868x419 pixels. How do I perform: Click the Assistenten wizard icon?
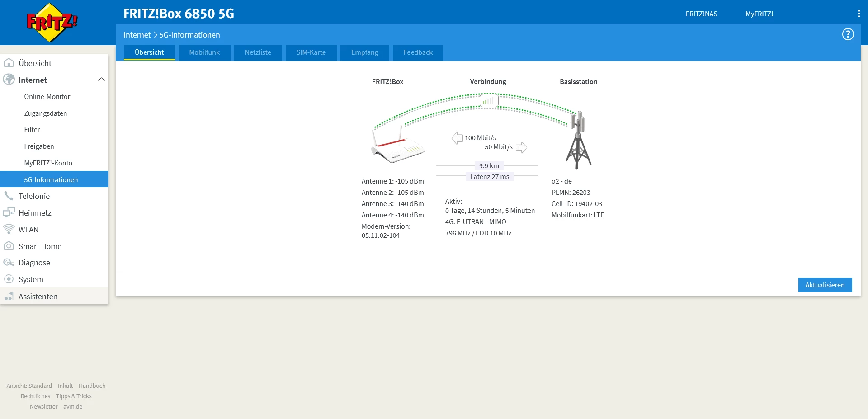click(9, 296)
